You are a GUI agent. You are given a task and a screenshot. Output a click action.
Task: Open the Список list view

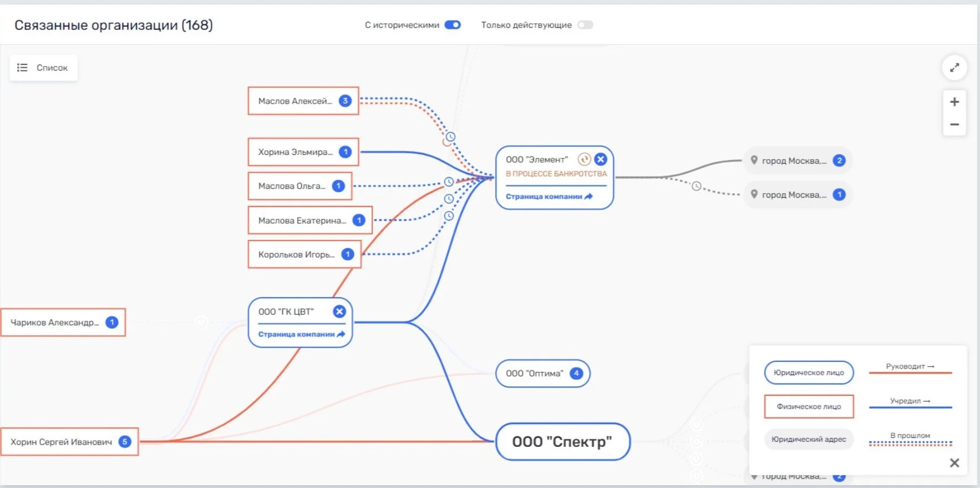click(x=43, y=68)
